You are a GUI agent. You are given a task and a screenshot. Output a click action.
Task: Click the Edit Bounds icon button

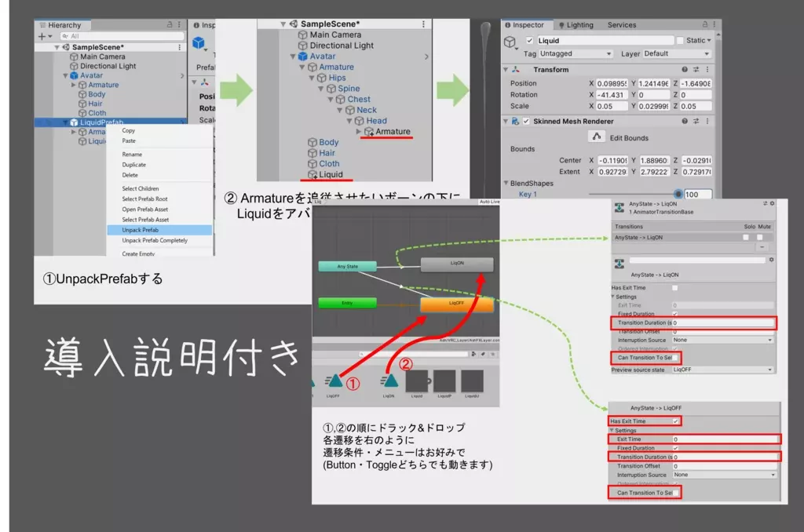[x=597, y=137]
